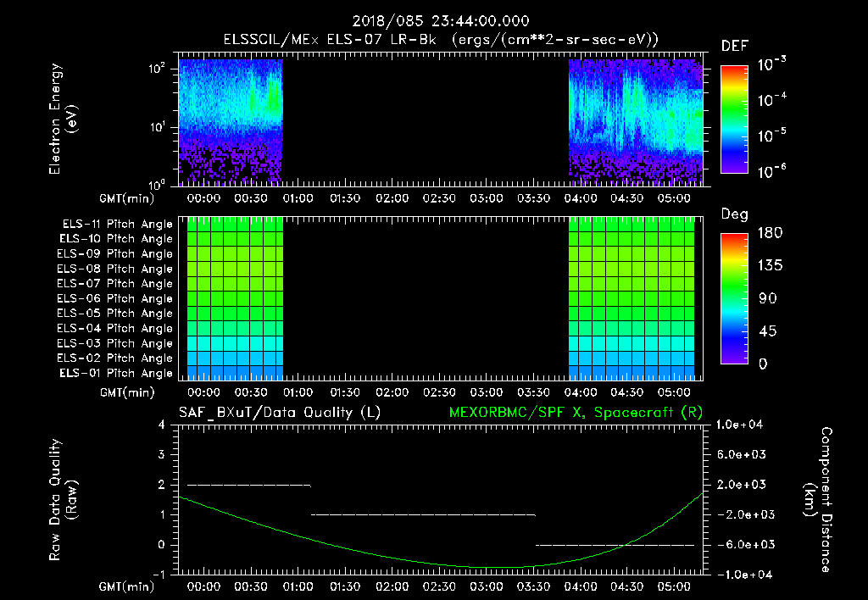The height and width of the screenshot is (600, 868).
Task: Click the Deg pitch angle color bar
Action: point(733,298)
